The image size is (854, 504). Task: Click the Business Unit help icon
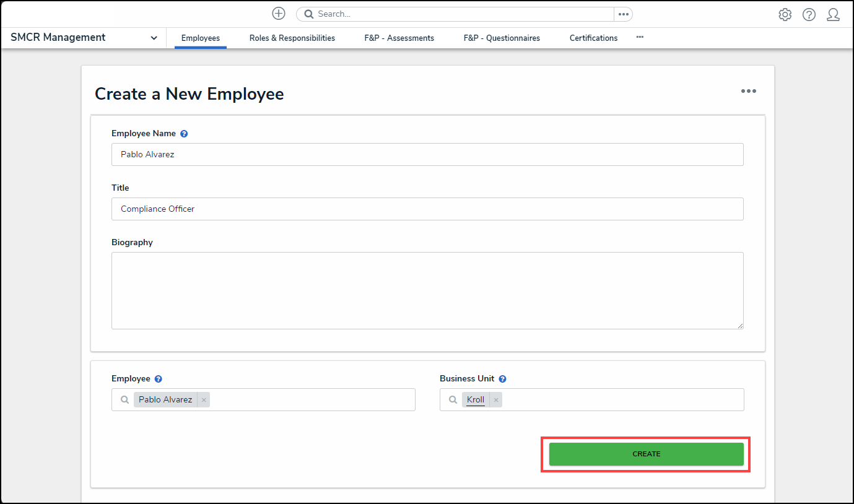502,379
